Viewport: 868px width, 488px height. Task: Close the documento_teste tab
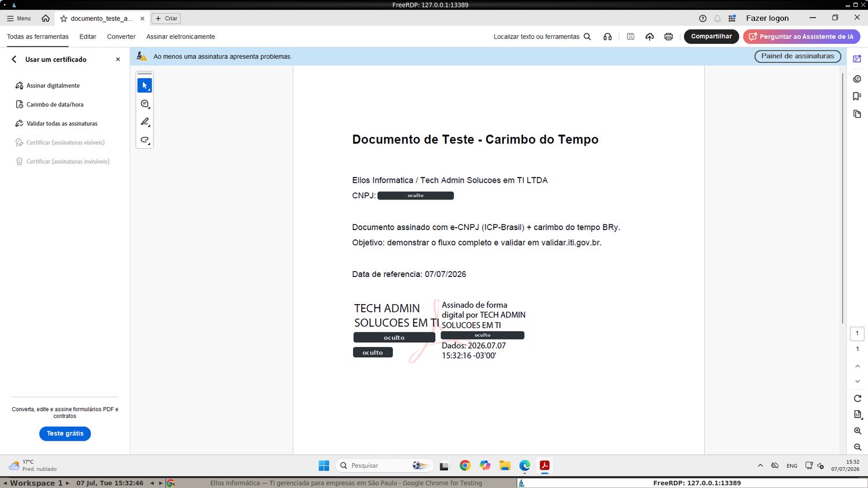(142, 19)
